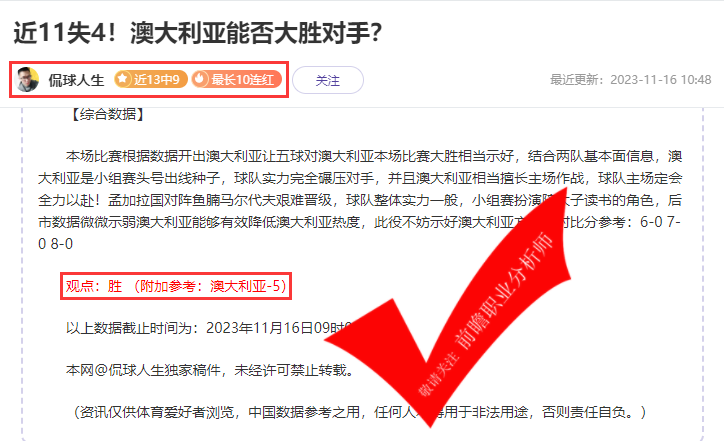
Task: Click the red 观点：胜 prediction text
Action: tap(176, 286)
